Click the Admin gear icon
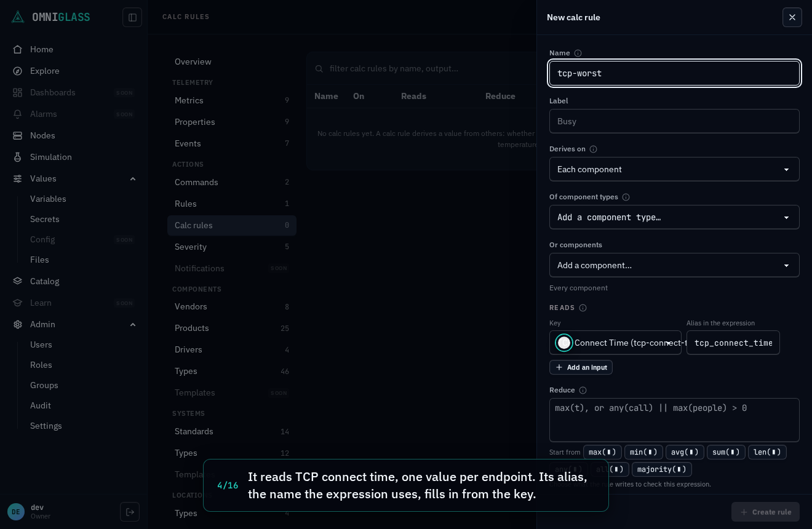 pyautogui.click(x=18, y=324)
